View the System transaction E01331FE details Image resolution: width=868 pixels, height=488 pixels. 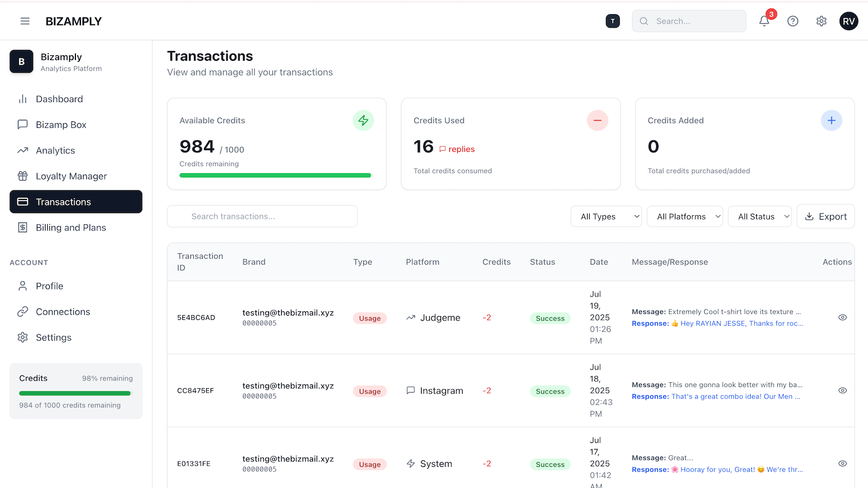click(843, 464)
